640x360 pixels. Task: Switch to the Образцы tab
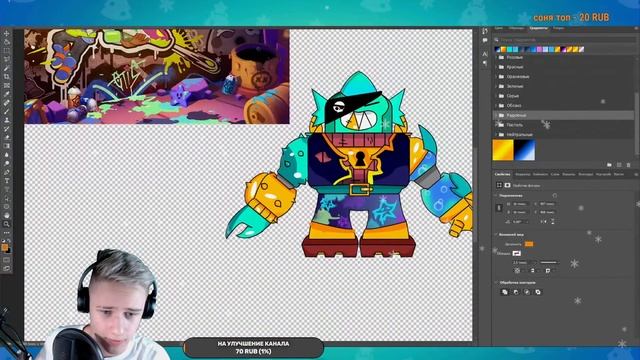517,28
